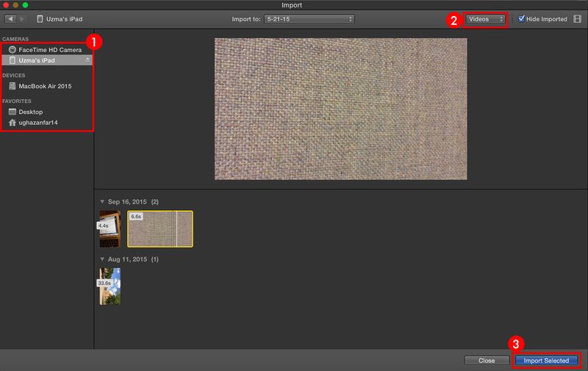Click the Import Selected button
This screenshot has height=371, width=588.
[x=546, y=361]
